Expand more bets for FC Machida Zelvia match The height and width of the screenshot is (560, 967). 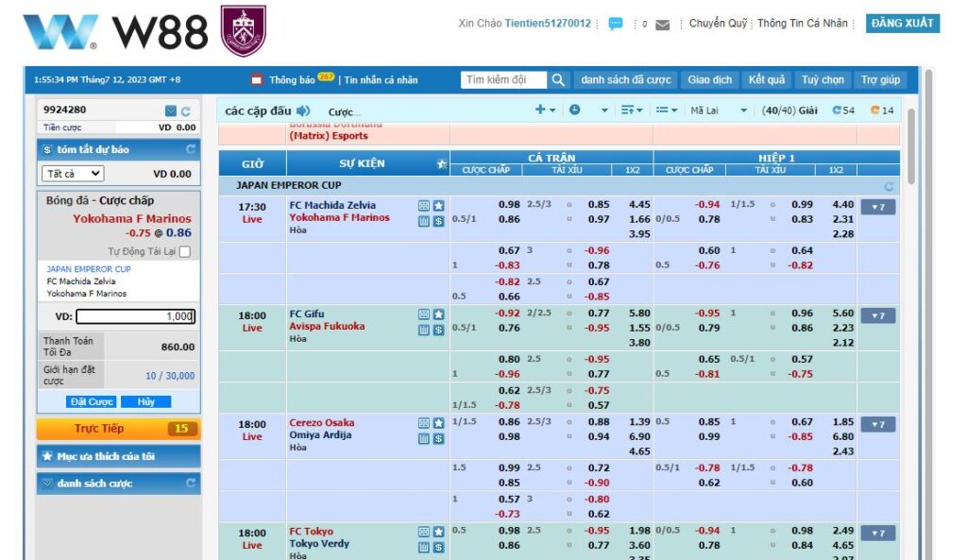pyautogui.click(x=878, y=207)
